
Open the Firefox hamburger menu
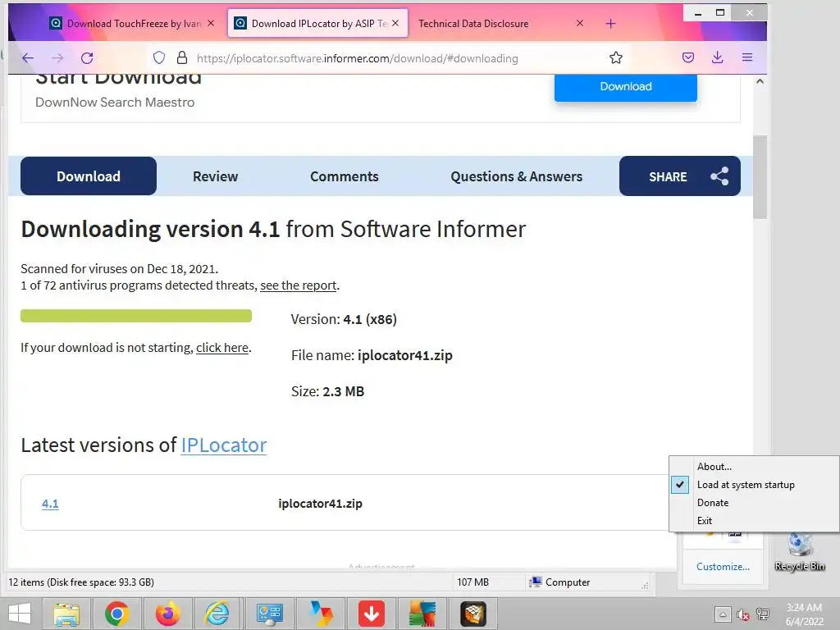pos(747,58)
